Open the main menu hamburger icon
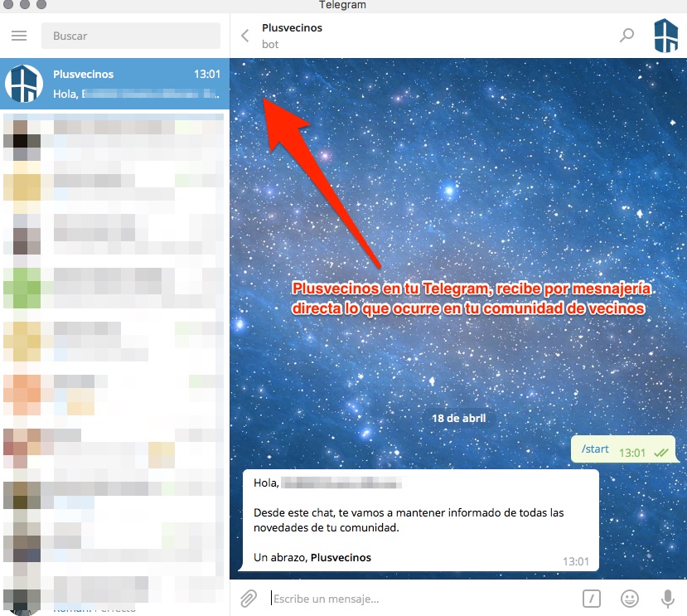Image resolution: width=687 pixels, height=616 pixels. (19, 35)
